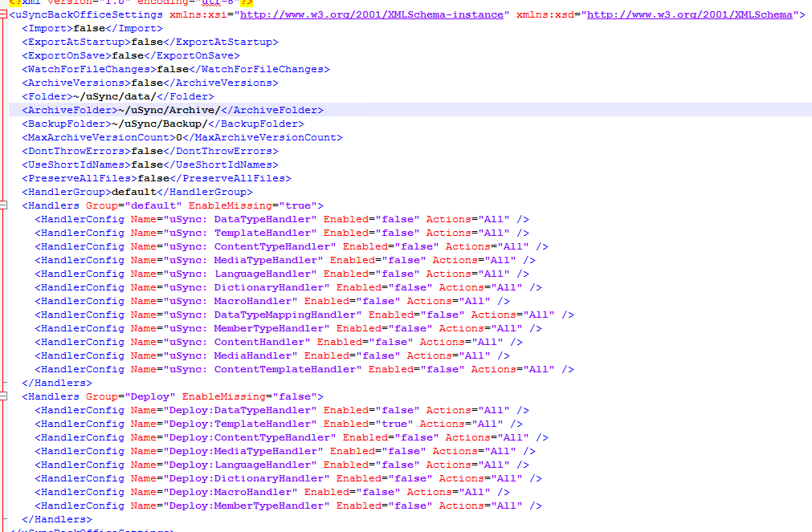Viewport: 812px width, 532px height.
Task: Click the uSync: TemplateHandler config line
Action: pyautogui.click(x=282, y=233)
